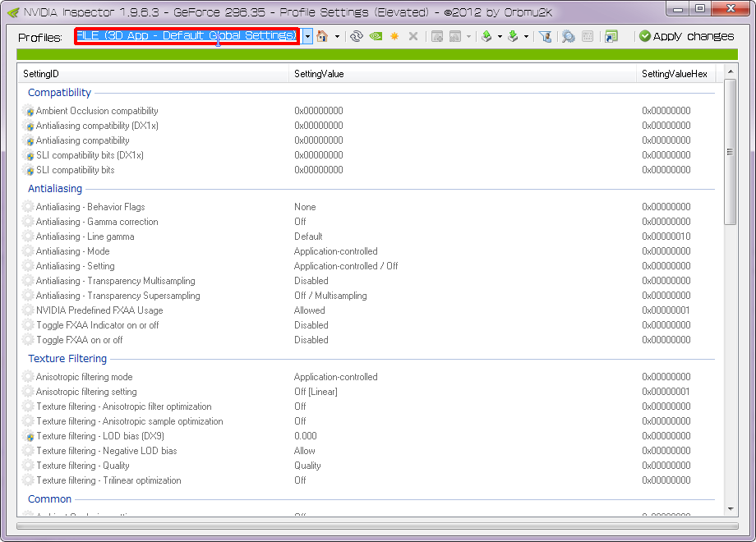
Task: Open the import profiles dropdown arrow
Action: (526, 37)
